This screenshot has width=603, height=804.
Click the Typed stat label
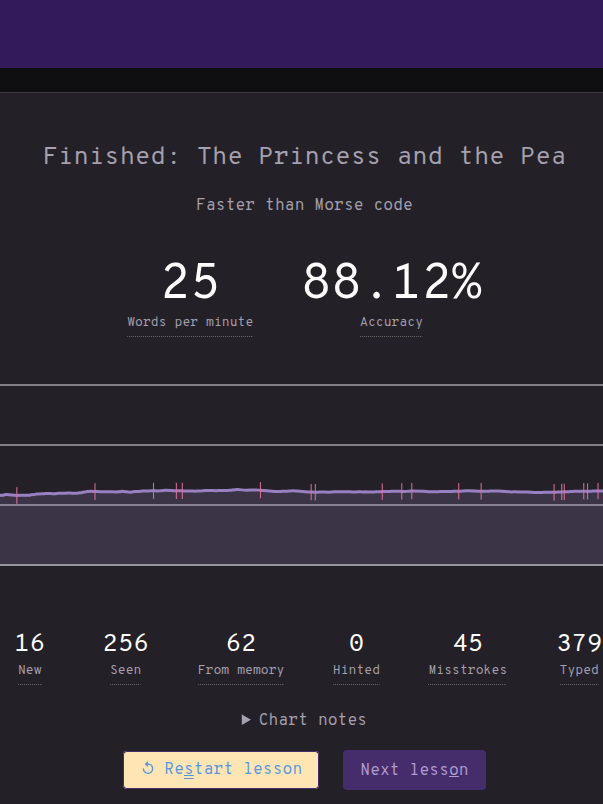tap(579, 670)
